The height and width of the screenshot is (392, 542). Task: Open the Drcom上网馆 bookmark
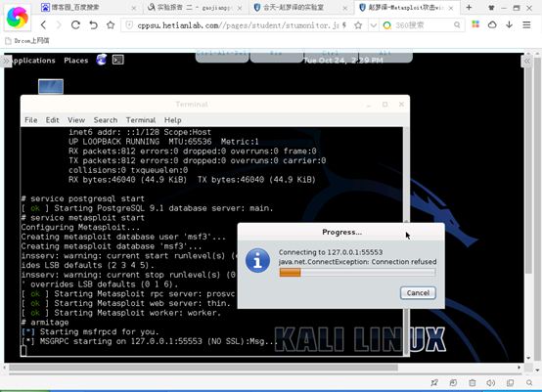pyautogui.click(x=27, y=41)
